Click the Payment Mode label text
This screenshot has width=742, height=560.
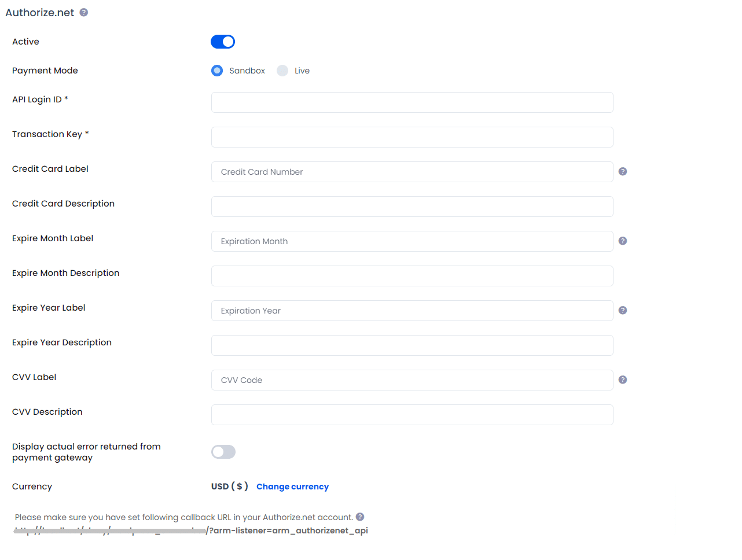click(45, 71)
